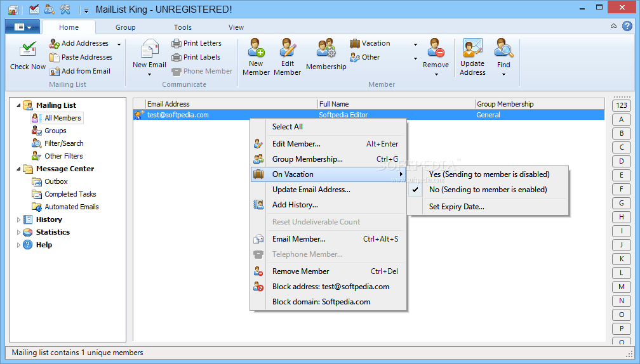Jump to 123 index button
The height and width of the screenshot is (364, 640).
point(621,105)
